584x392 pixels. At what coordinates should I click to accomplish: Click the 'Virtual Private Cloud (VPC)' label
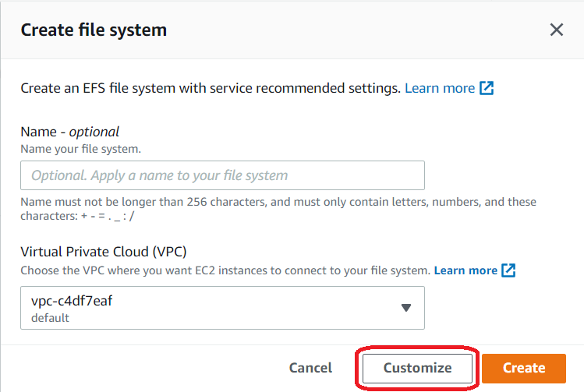pyautogui.click(x=104, y=251)
